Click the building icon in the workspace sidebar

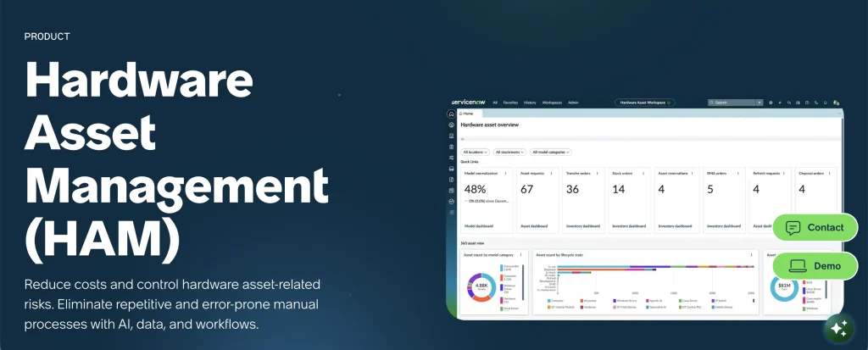tap(452, 136)
